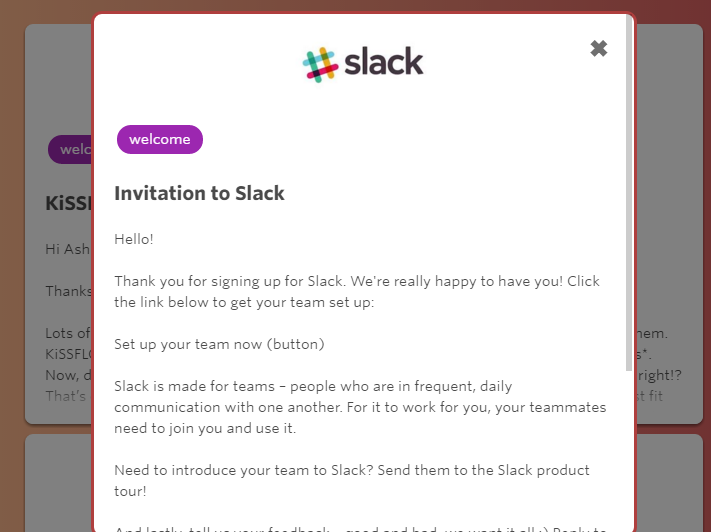Click the second grey card at bottom left

tap(59, 483)
